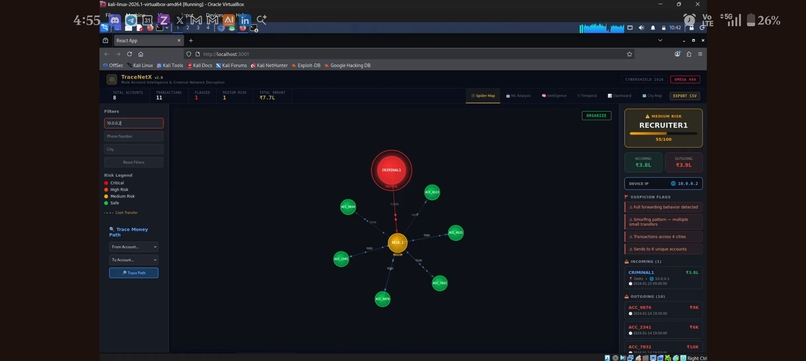Click the shield icon in address bar
The width and height of the screenshot is (806, 361).
pyautogui.click(x=189, y=54)
